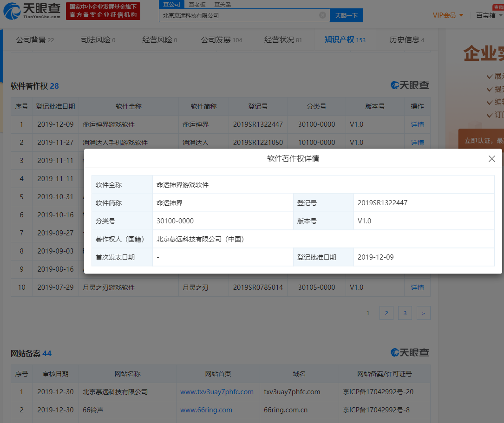
Task: Click the 软件著作权 section heading
Action: point(34,86)
